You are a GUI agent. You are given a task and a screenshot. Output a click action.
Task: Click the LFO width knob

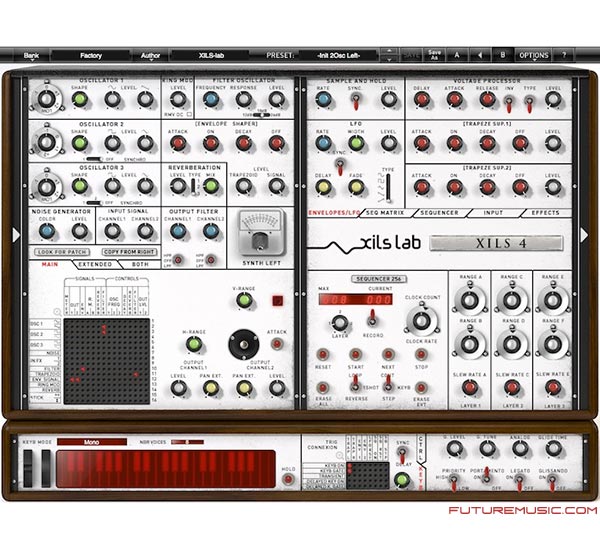[x=356, y=144]
